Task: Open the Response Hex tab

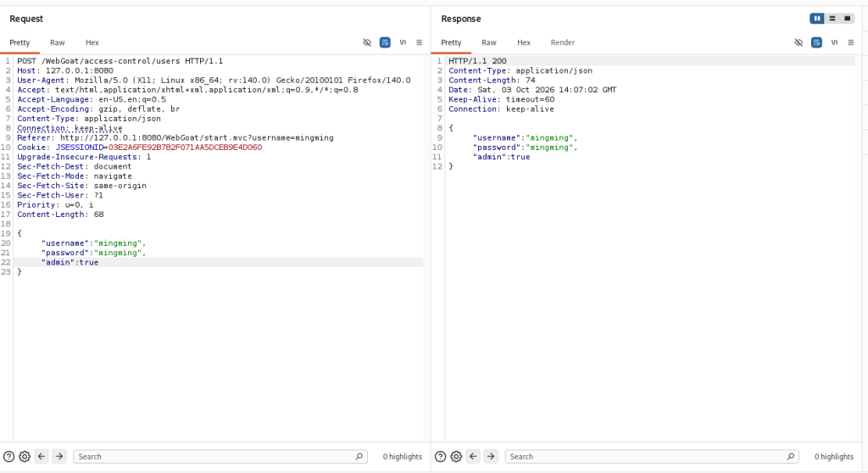Action: (524, 42)
